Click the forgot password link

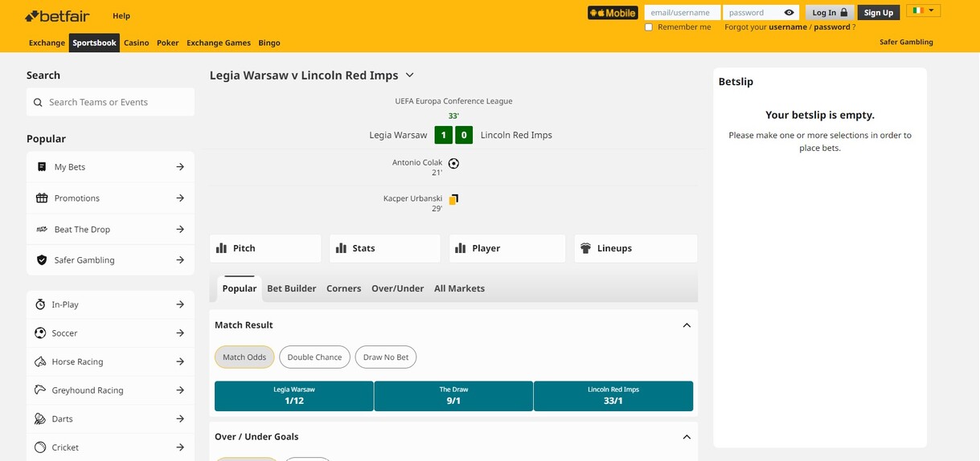[x=832, y=27]
